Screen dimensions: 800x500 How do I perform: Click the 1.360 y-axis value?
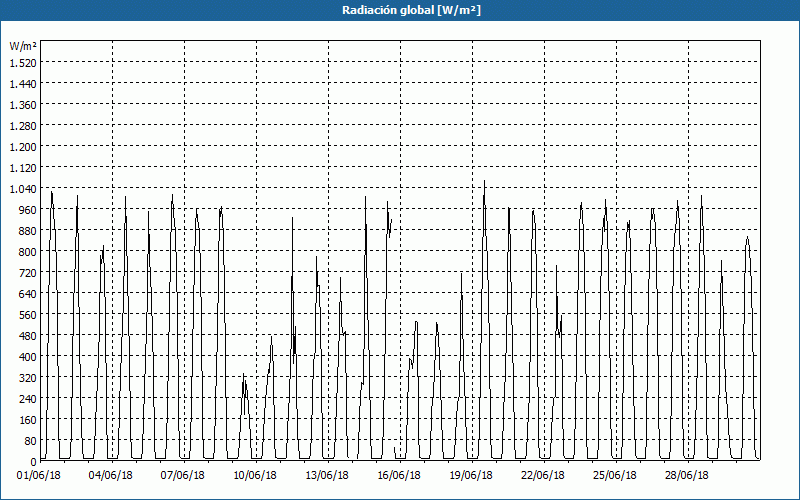click(x=23, y=105)
